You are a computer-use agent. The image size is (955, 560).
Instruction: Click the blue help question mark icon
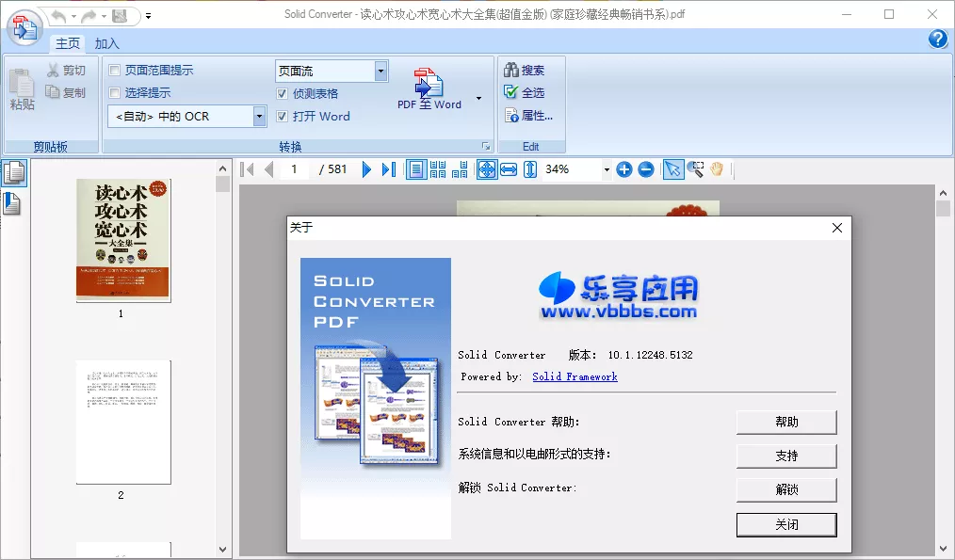coord(937,40)
